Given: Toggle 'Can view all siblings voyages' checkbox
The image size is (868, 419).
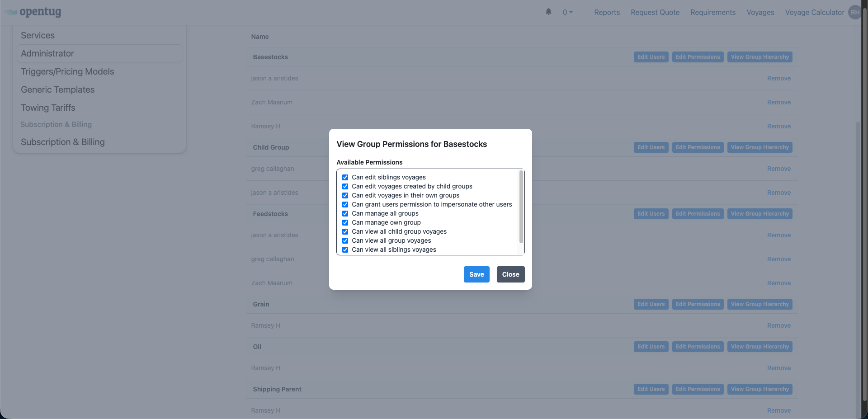Looking at the screenshot, I should (345, 250).
